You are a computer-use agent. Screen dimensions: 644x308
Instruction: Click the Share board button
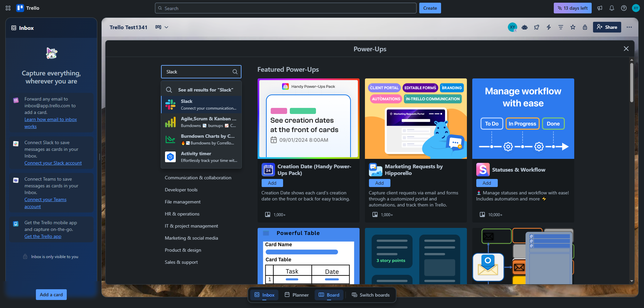coord(607,27)
